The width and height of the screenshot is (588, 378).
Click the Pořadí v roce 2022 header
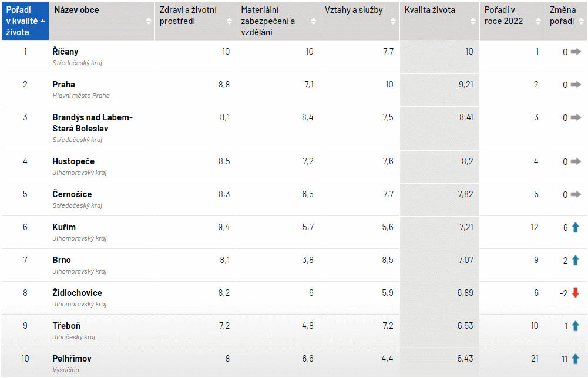(504, 16)
